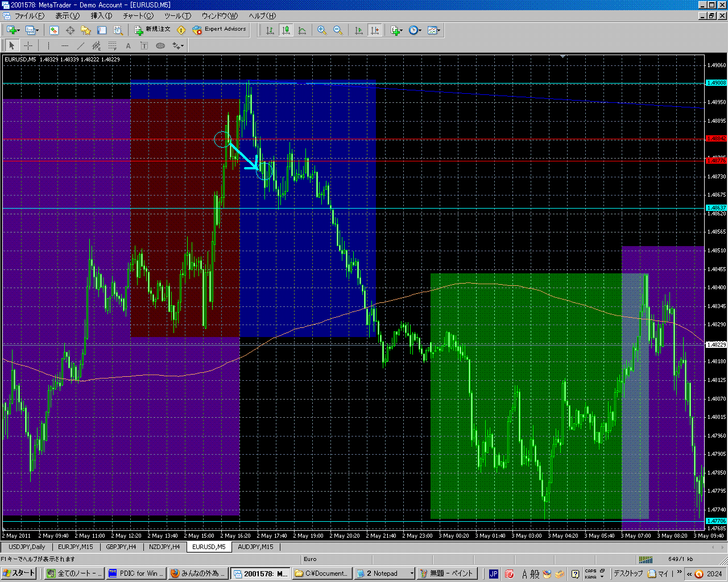Image resolution: width=728 pixels, height=582 pixels.
Task: Select the vertical line drawing tool
Action: click(49, 45)
